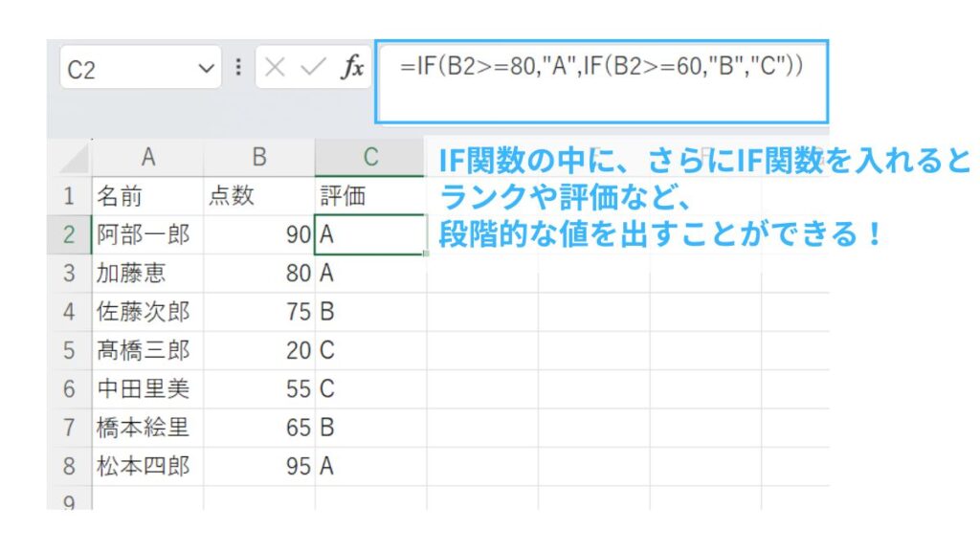Click score cell showing 90
980x551 pixels.
click(x=258, y=235)
